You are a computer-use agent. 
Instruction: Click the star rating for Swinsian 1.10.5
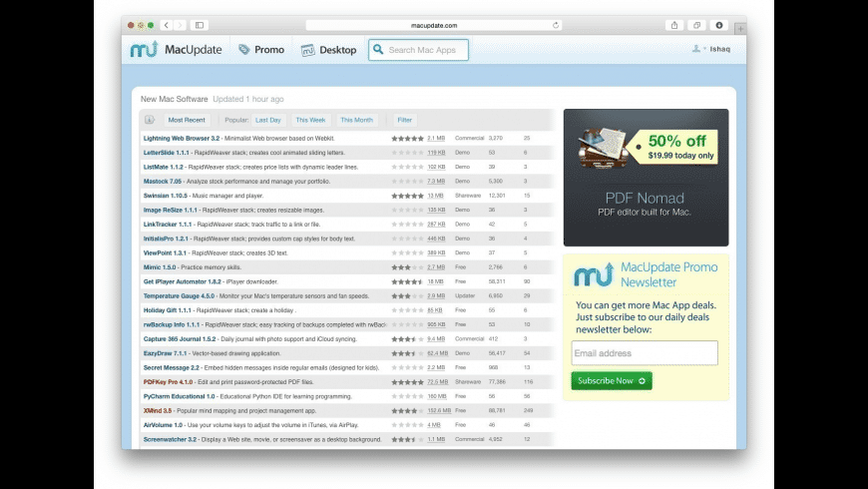(407, 196)
